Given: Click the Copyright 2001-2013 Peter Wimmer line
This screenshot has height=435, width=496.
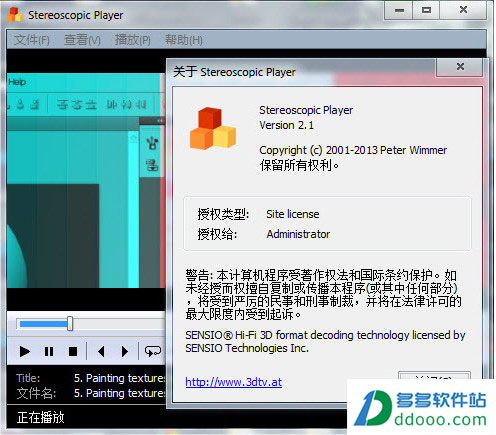Looking at the screenshot, I should pos(353,150).
